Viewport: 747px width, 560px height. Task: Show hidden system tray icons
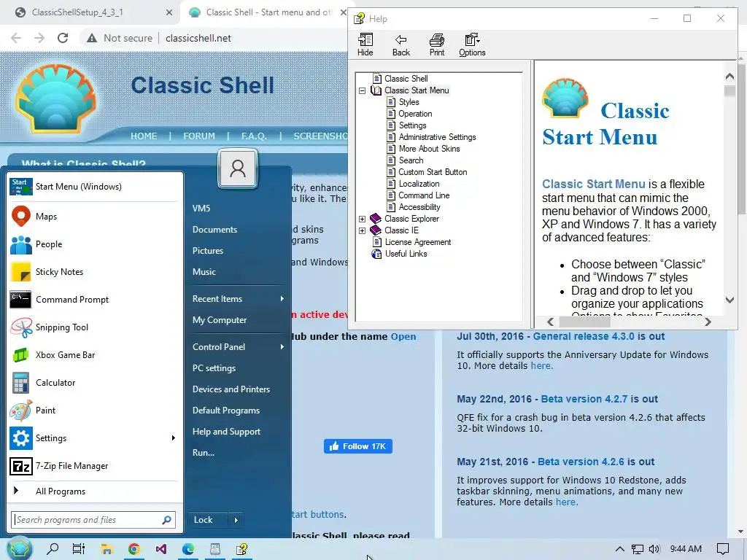[620, 549]
